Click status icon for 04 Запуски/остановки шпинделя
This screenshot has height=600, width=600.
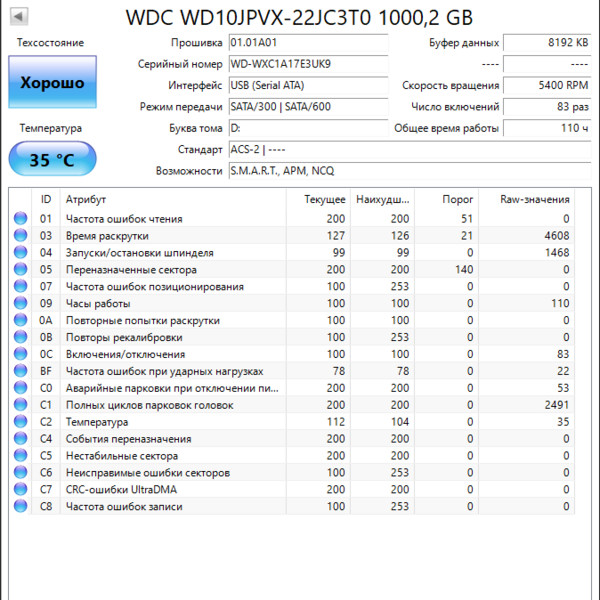[20, 252]
